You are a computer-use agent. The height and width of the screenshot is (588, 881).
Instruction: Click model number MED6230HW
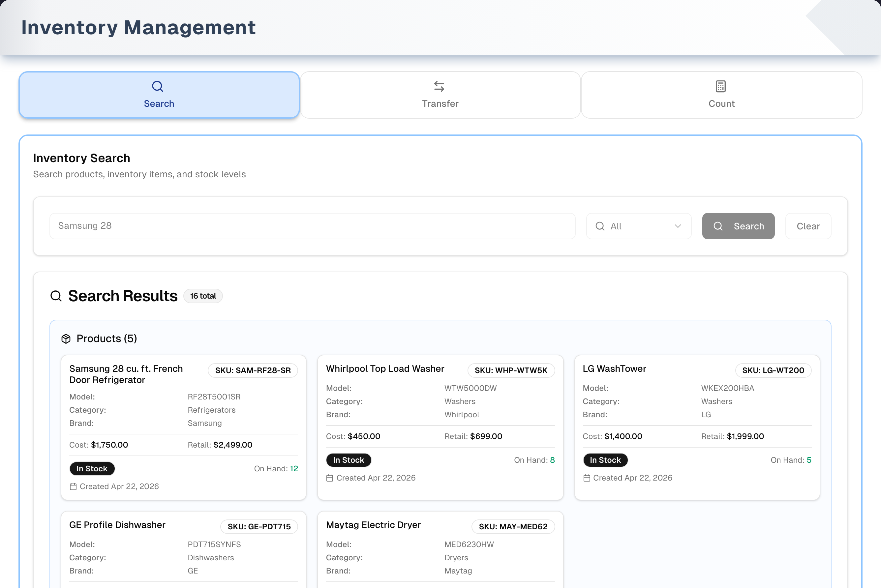[x=469, y=544]
